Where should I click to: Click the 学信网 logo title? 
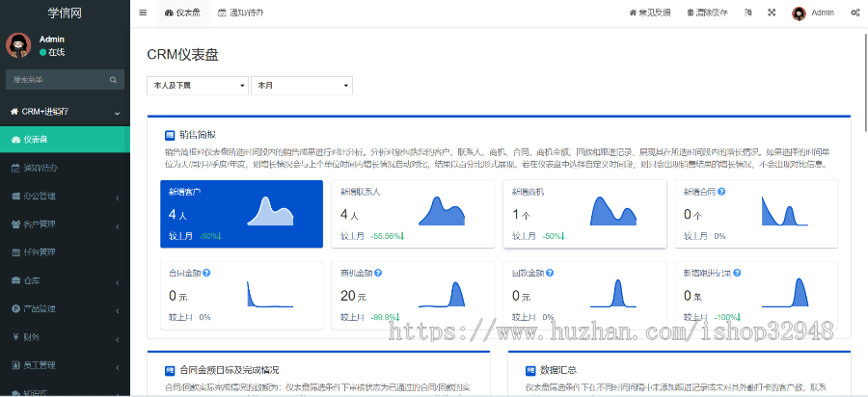coord(65,13)
